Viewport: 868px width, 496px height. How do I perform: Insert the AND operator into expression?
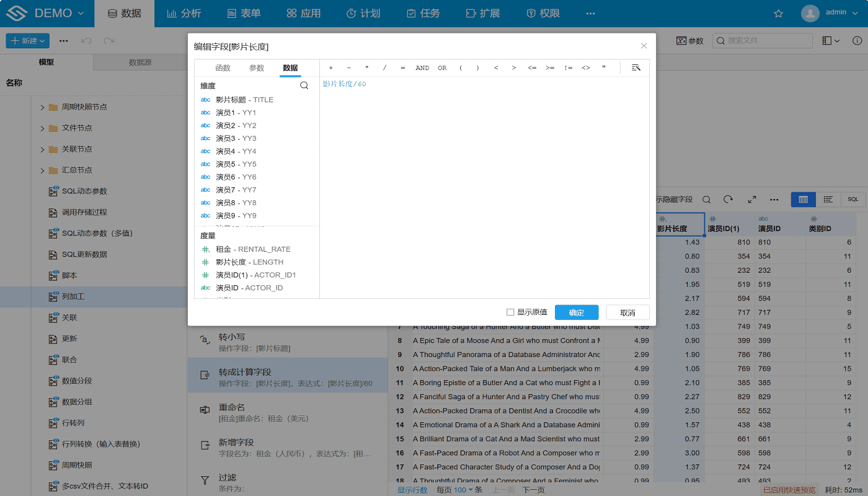pos(422,68)
